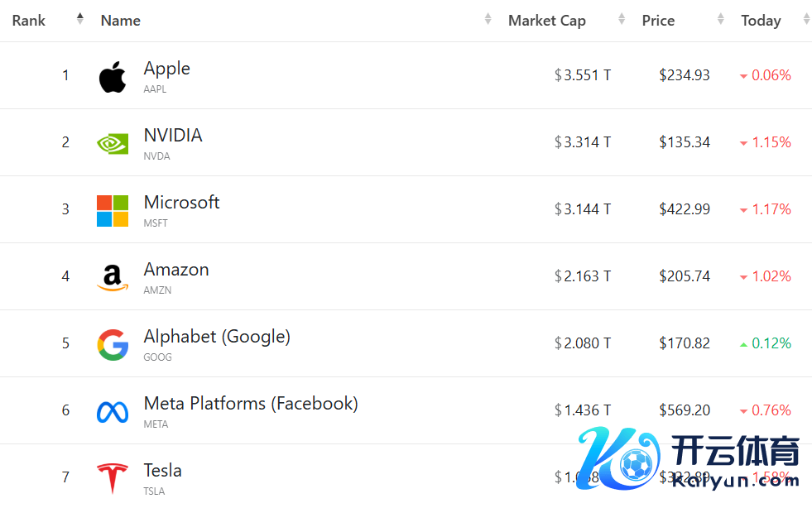Click Alphabet's green 0.12% change
Screen dimensions: 812x508
coord(771,343)
